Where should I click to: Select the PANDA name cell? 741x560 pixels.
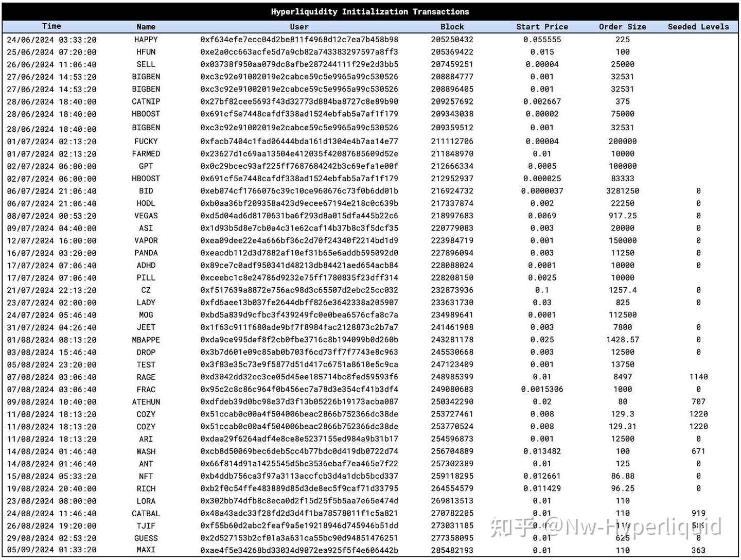point(146,253)
